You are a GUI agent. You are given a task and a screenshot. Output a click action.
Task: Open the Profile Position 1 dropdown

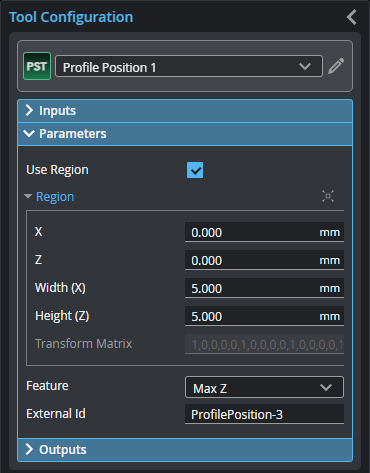coord(189,66)
